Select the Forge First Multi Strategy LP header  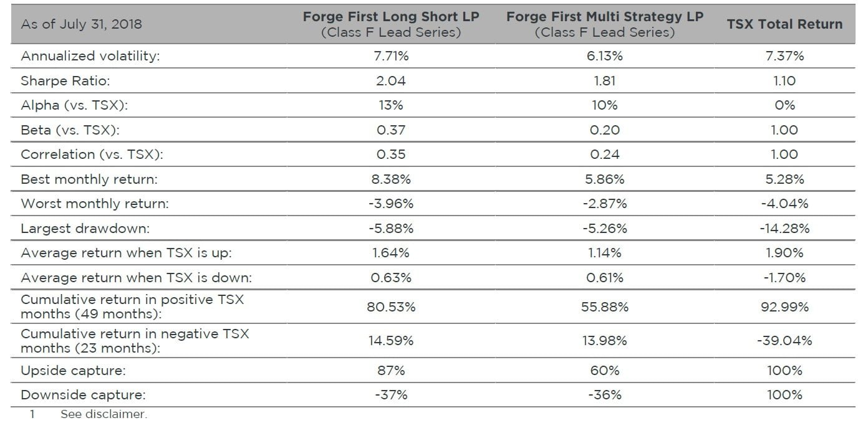604,24
